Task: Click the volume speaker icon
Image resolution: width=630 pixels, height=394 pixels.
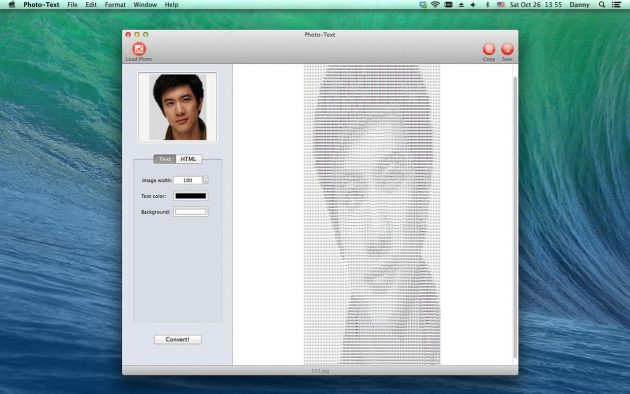Action: [x=473, y=5]
